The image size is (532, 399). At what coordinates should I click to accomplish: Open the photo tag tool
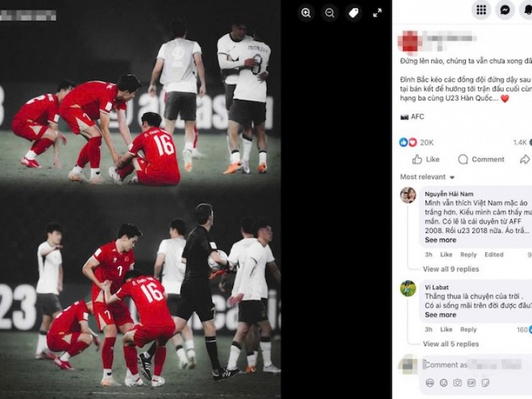click(x=354, y=13)
